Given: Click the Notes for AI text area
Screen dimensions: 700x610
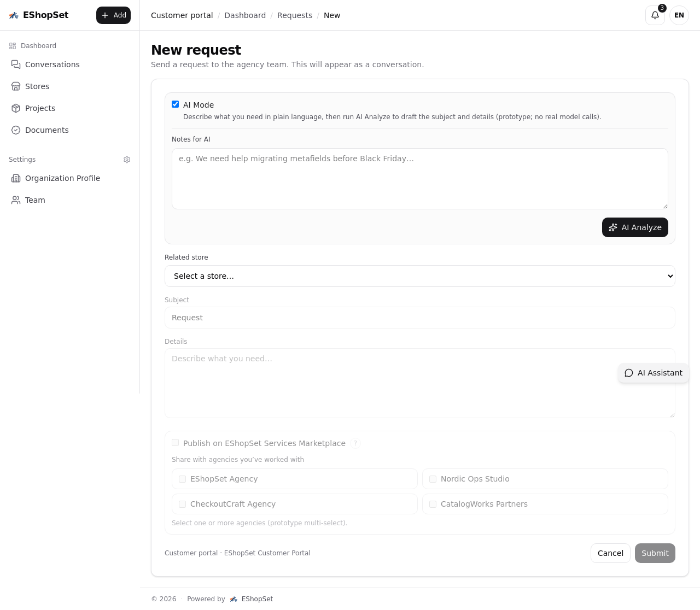Looking at the screenshot, I should coord(420,179).
